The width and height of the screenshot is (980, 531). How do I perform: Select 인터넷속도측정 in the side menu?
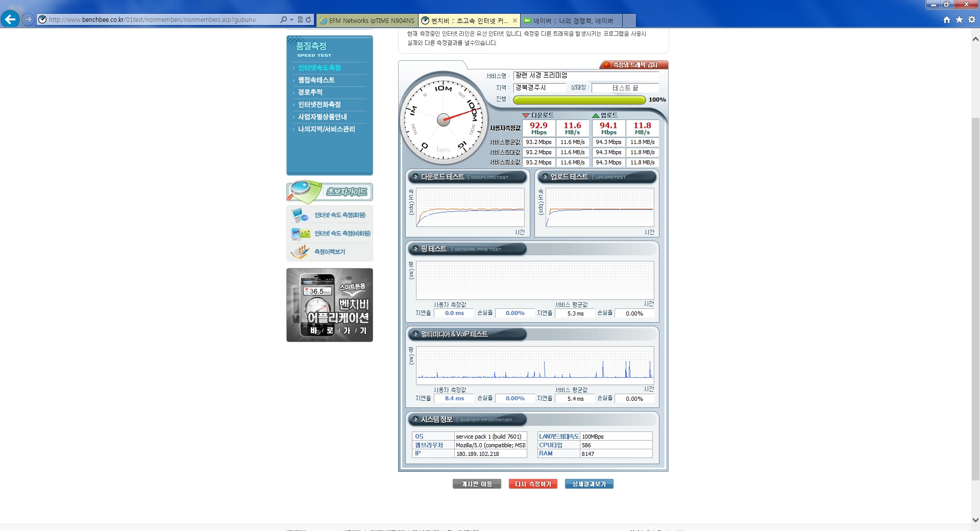319,67
